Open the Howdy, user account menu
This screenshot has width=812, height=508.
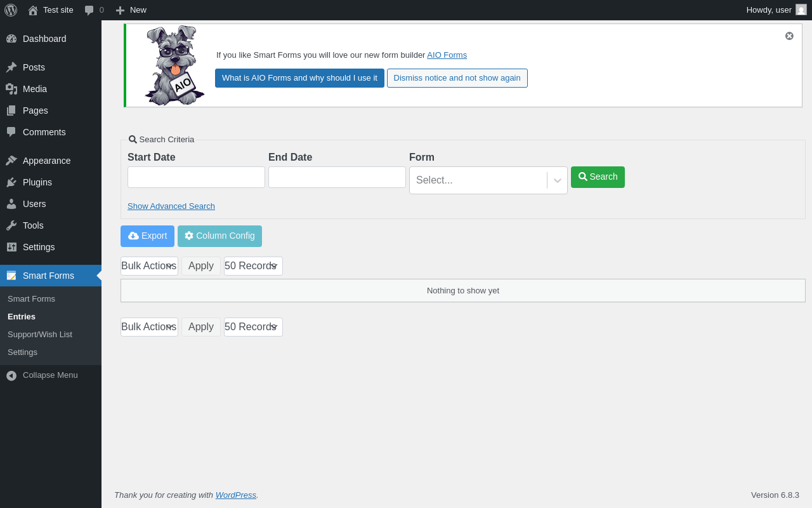tap(776, 10)
